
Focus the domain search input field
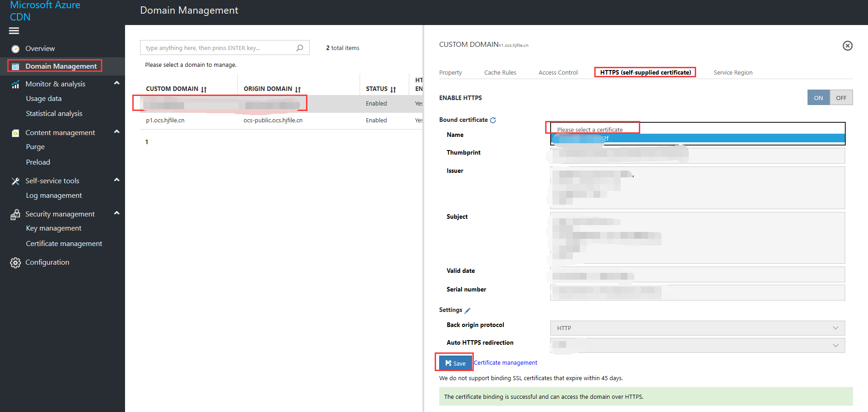(x=225, y=48)
